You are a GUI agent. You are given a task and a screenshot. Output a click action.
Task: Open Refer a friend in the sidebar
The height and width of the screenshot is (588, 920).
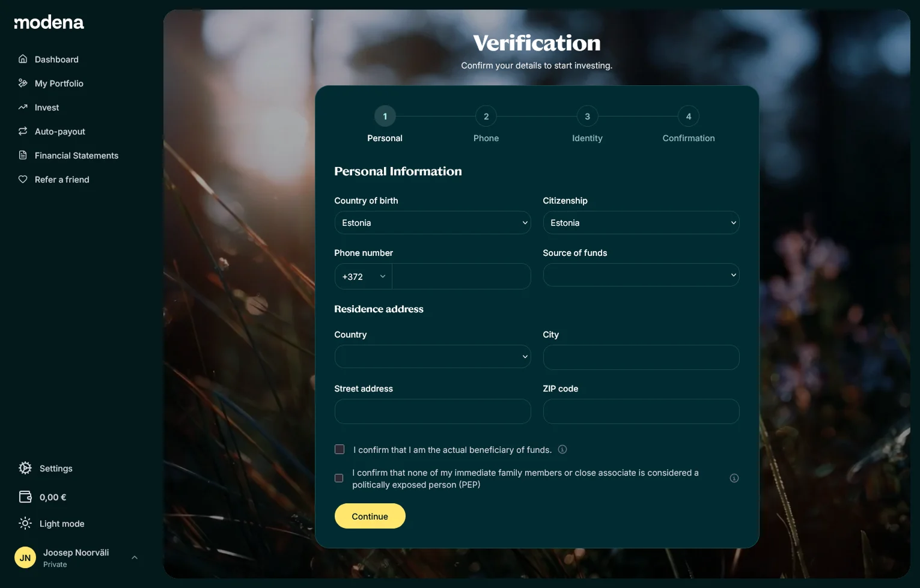tap(62, 180)
